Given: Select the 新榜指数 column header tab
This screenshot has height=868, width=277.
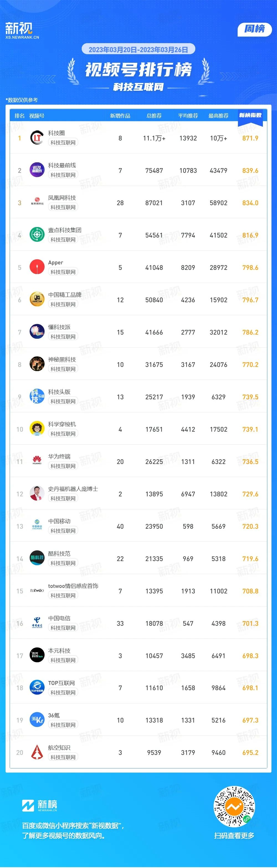Looking at the screenshot, I should pyautogui.click(x=250, y=116).
